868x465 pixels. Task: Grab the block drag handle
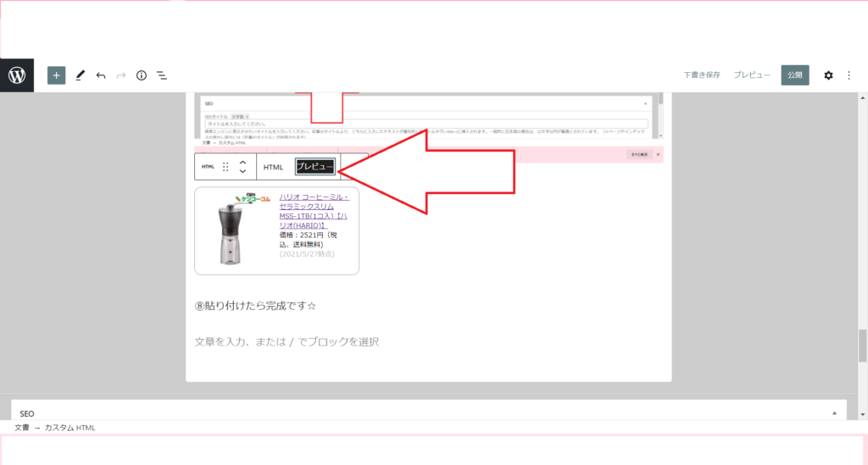[x=225, y=166]
